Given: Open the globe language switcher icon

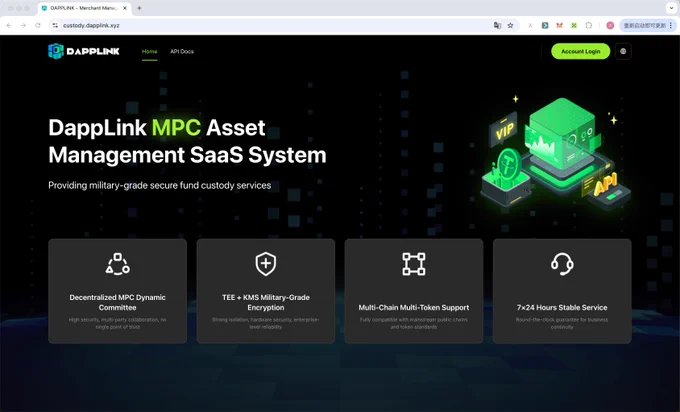Looking at the screenshot, I should pos(623,51).
